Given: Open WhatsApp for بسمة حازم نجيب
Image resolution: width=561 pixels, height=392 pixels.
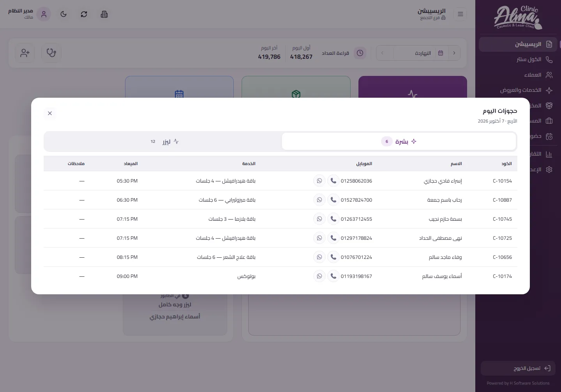Looking at the screenshot, I should (319, 219).
